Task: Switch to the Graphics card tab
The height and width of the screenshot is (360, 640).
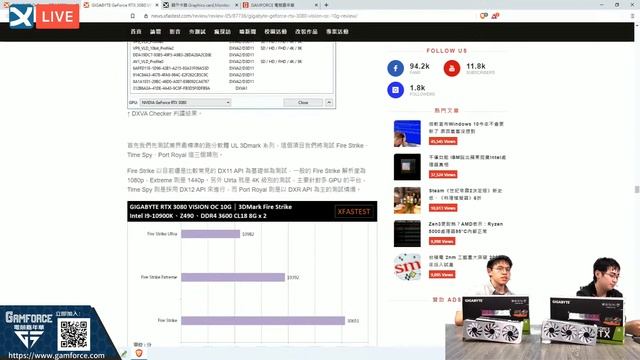Action: click(200, 5)
